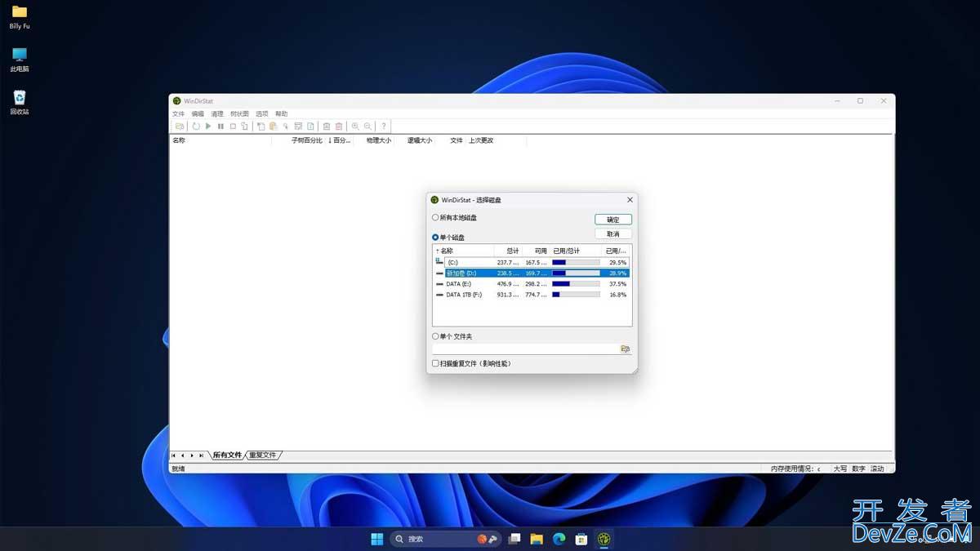980x551 pixels.
Task: Open the 树状图 menu
Action: click(239, 114)
